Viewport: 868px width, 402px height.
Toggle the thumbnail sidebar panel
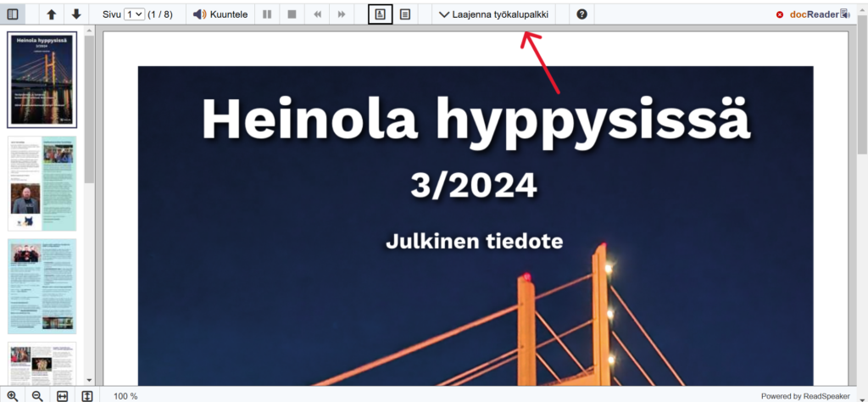coord(12,14)
